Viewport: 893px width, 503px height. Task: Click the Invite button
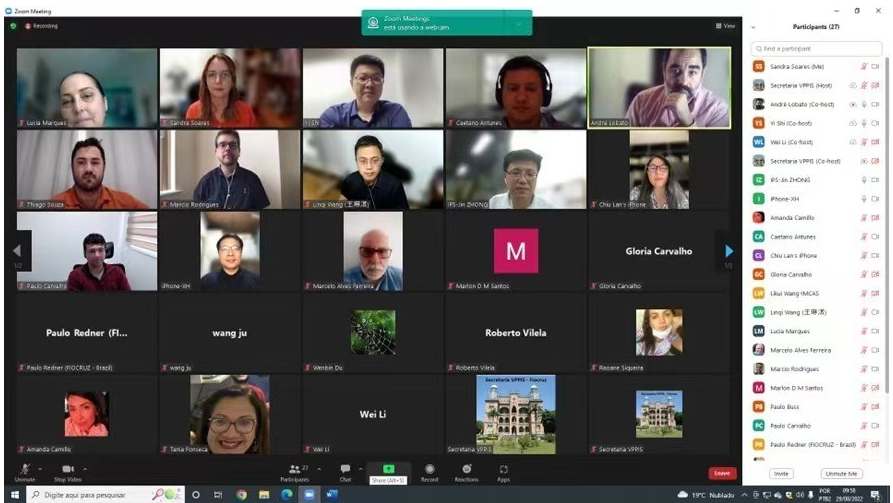tap(780, 473)
